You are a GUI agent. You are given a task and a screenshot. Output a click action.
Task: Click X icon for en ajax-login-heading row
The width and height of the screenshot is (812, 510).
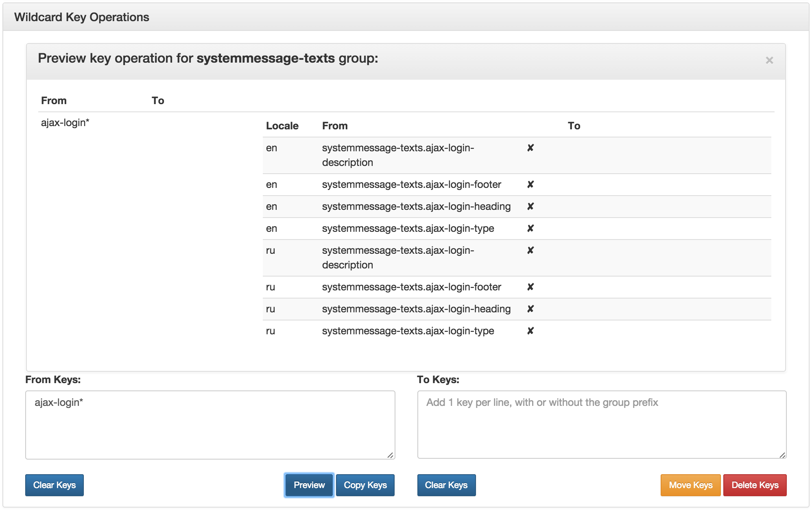(530, 207)
